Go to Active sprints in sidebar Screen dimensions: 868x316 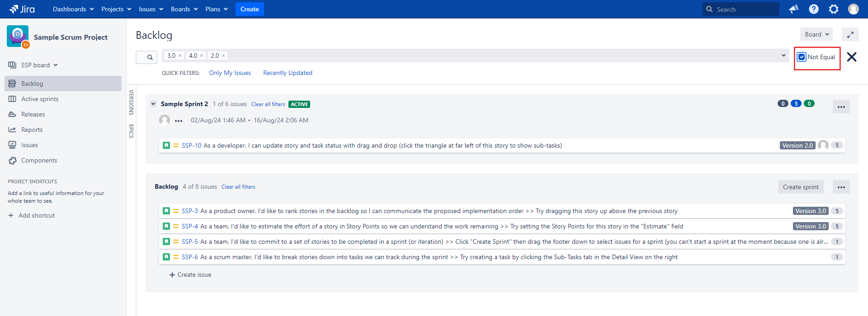pyautogui.click(x=40, y=99)
